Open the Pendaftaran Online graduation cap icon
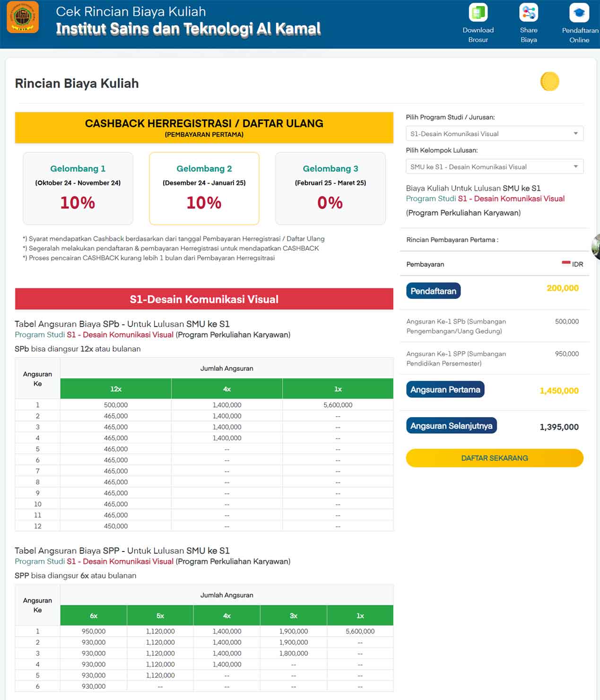The width and height of the screenshot is (600, 700). click(x=579, y=13)
